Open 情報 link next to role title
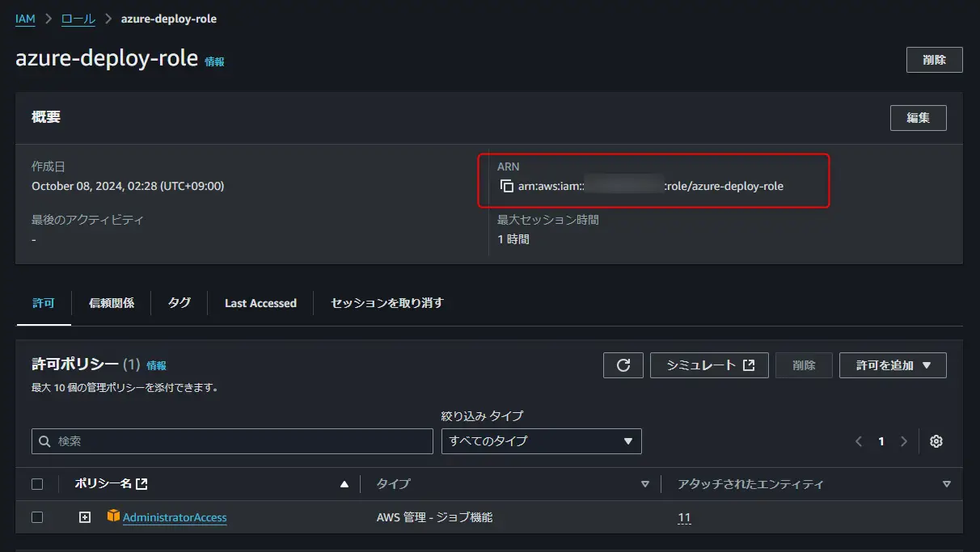Screen dimensions: 980x552 pos(214,61)
